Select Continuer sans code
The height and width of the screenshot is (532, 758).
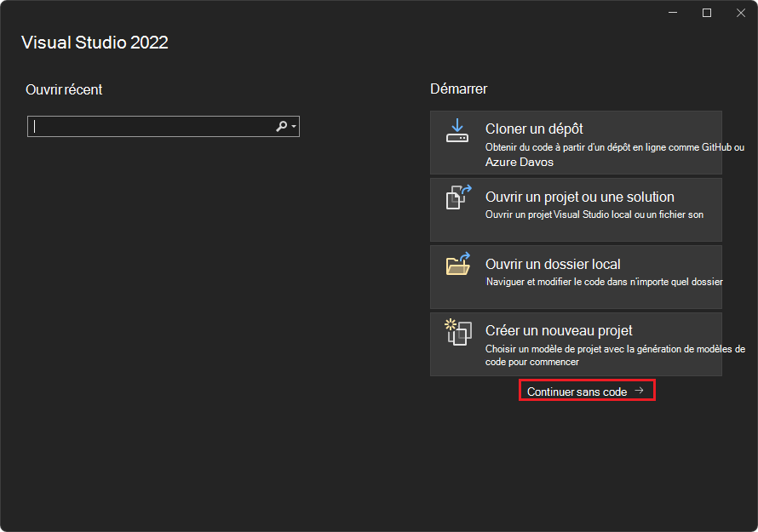click(586, 389)
